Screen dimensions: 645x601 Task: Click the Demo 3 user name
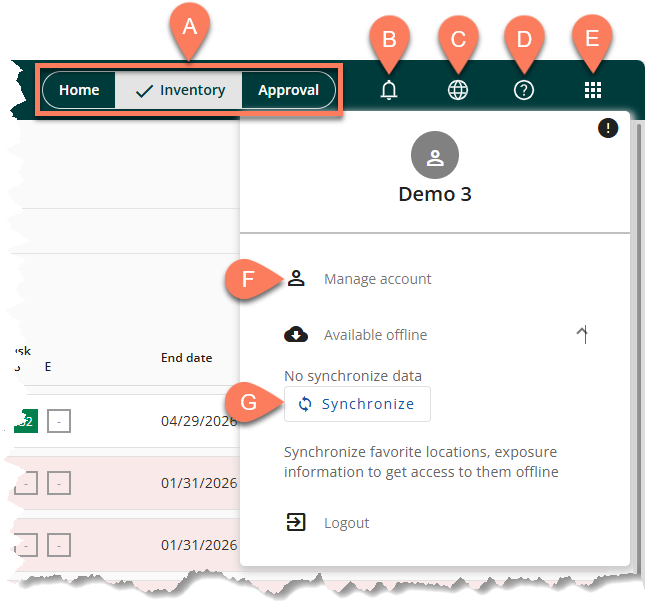click(435, 194)
